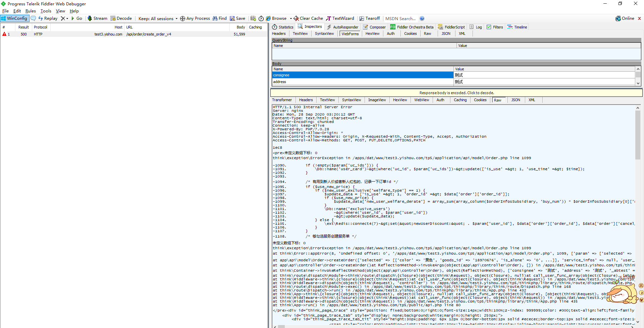Select the address body row
This screenshot has height=328, width=644.
pyautogui.click(x=453, y=82)
